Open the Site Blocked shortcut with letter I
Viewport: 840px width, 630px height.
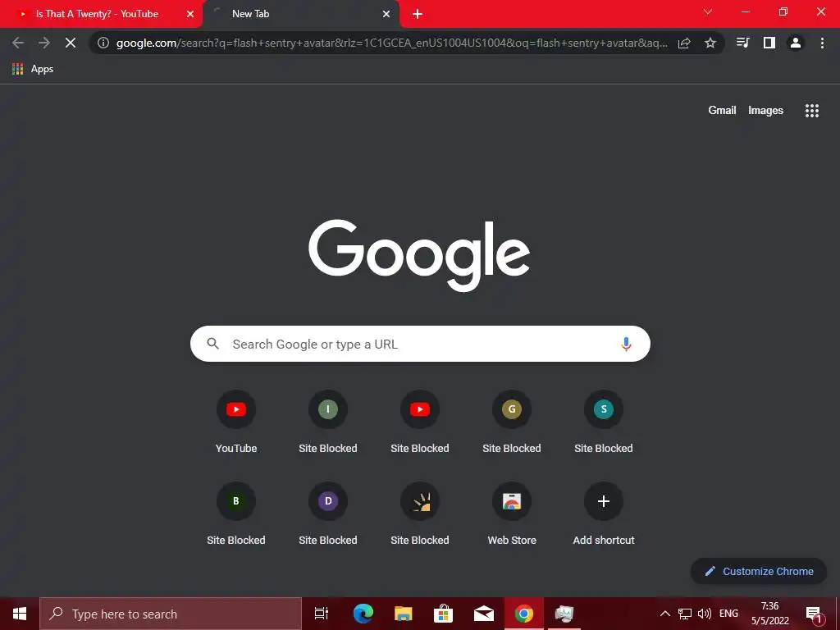pyautogui.click(x=328, y=422)
